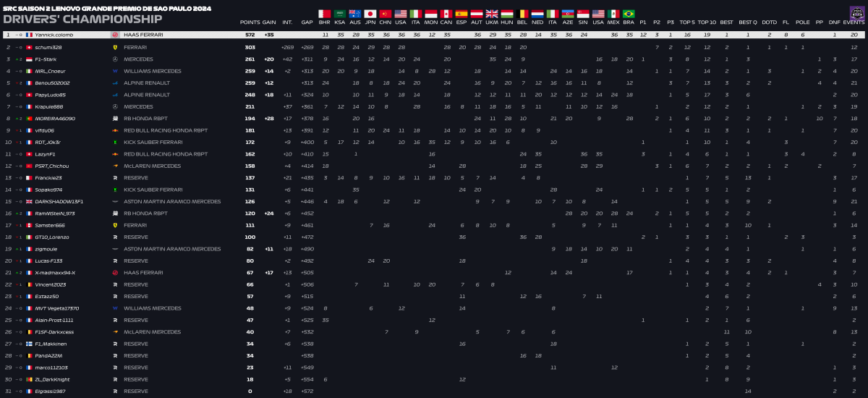Click driver name Elgrassi1987
Screen dimensions: 868x398
coord(51,391)
